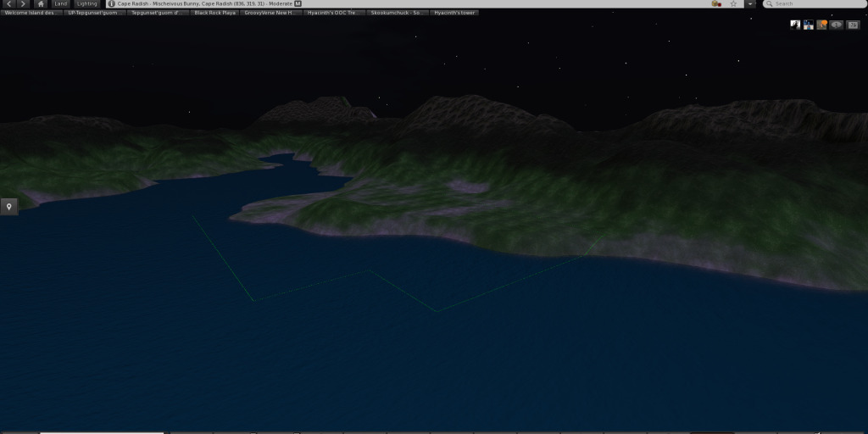Open the parcel info icon in location bar
868x434 pixels.
112,3
